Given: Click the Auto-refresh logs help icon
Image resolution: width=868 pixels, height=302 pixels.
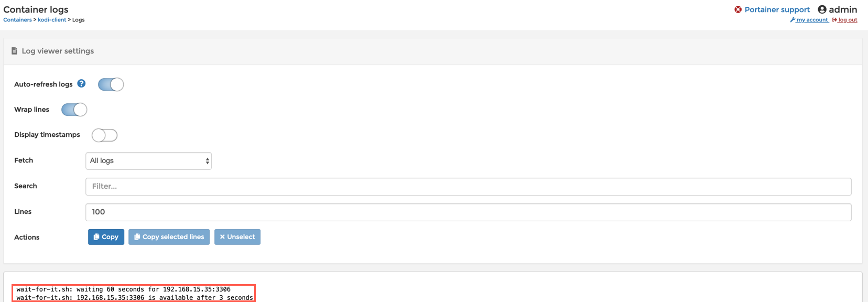Looking at the screenshot, I should (x=81, y=83).
